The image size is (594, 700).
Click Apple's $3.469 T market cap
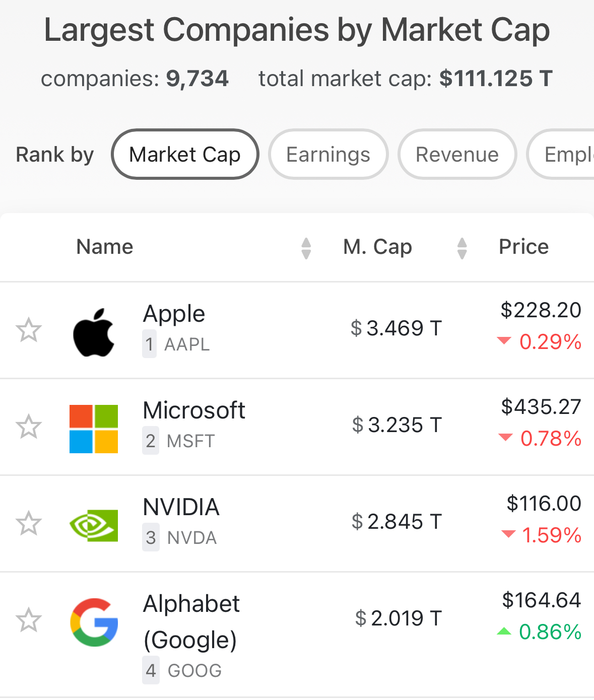[x=396, y=328]
